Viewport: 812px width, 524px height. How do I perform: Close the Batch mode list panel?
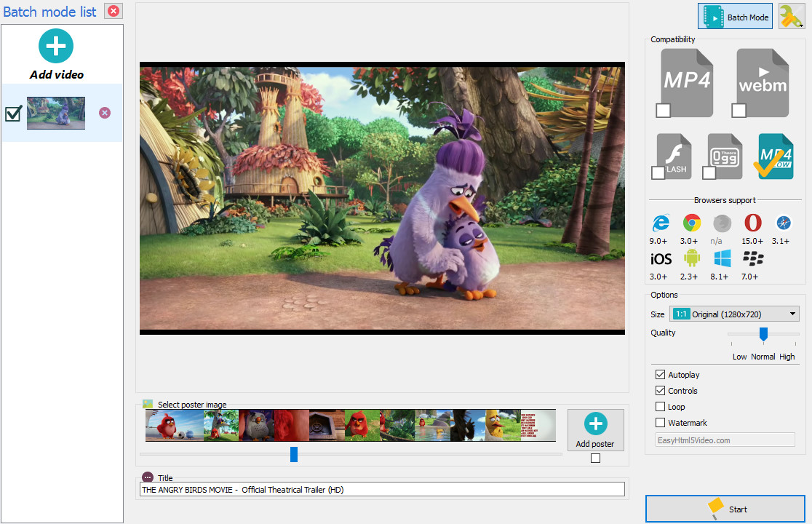[114, 11]
